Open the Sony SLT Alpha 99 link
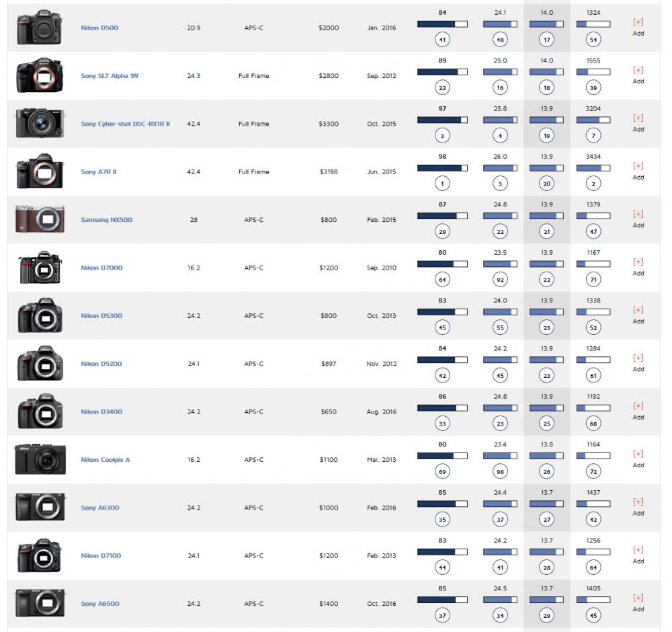The height and width of the screenshot is (632, 672). (x=110, y=76)
